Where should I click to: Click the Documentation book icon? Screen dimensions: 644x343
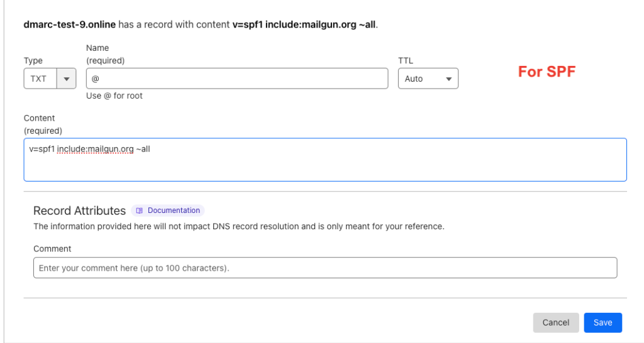(x=140, y=210)
